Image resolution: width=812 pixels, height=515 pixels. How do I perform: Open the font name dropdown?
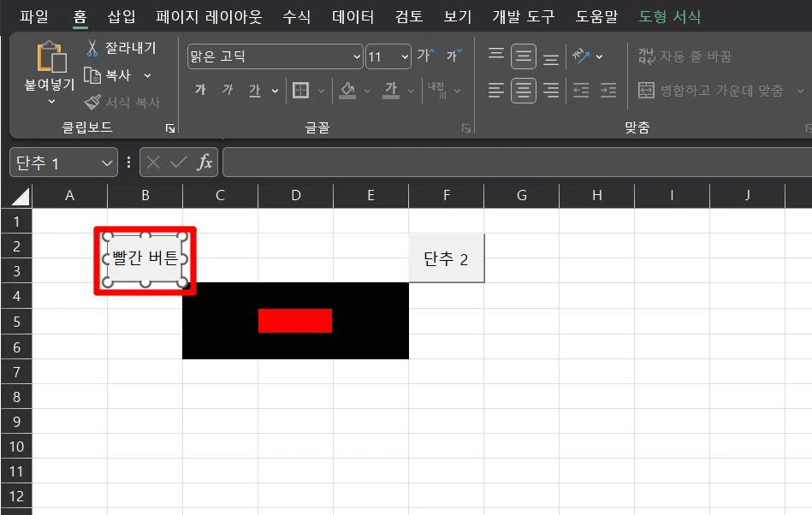tap(358, 56)
